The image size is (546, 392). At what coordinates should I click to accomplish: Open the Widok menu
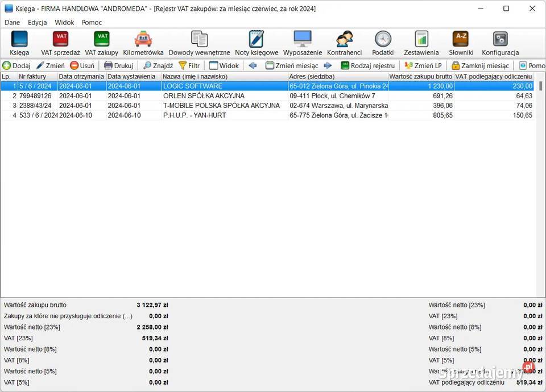64,22
